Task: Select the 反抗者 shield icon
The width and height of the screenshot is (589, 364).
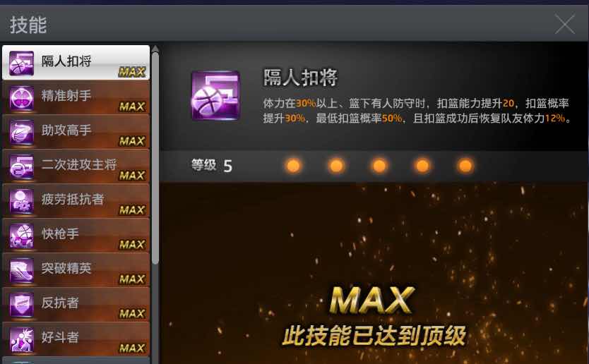Action: click(x=21, y=305)
